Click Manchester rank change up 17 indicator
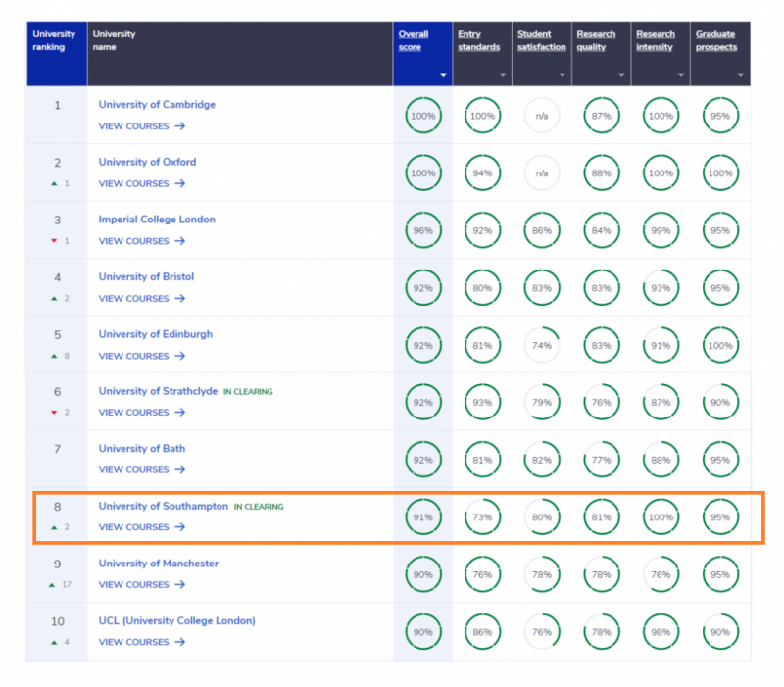The height and width of the screenshot is (687, 784). (x=60, y=584)
